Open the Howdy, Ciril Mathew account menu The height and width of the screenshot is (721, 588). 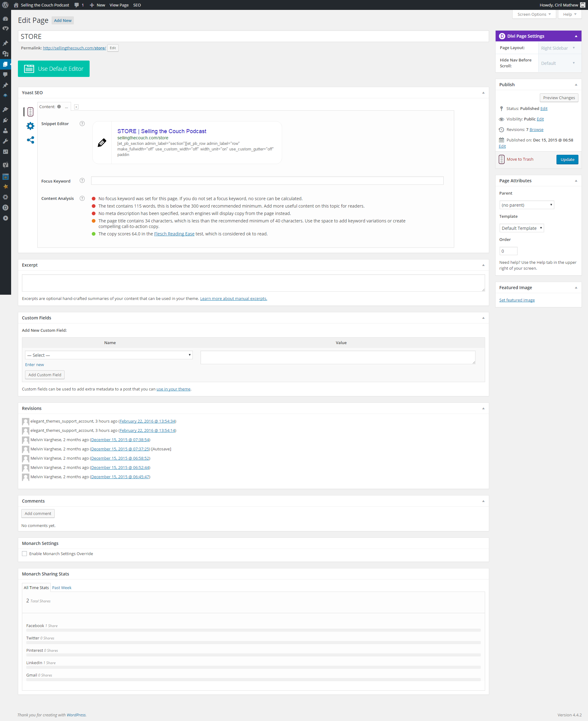[562, 5]
